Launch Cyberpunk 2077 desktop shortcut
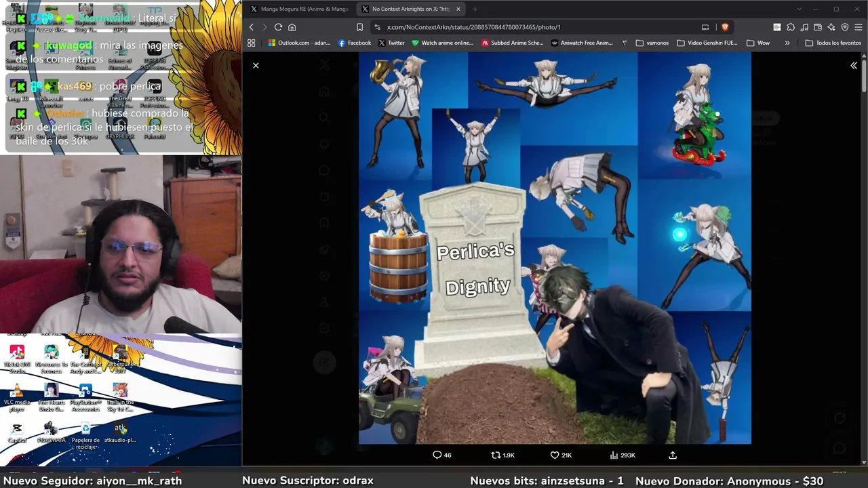The width and height of the screenshot is (868, 488). click(120, 360)
